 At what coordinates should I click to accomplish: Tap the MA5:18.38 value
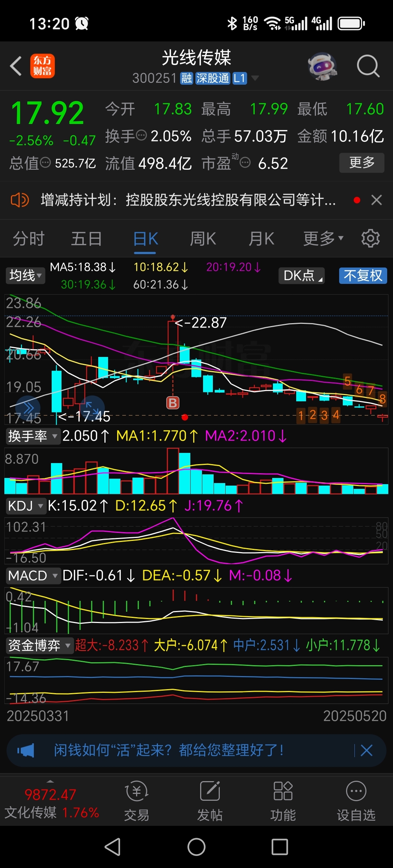83,267
